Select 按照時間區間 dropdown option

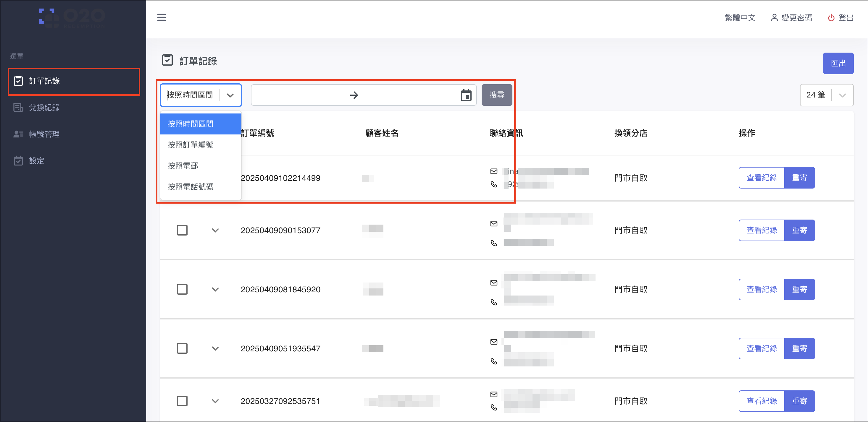[x=201, y=124]
